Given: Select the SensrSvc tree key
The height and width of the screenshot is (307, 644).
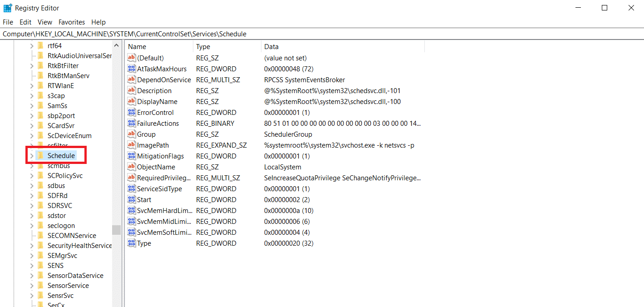Looking at the screenshot, I should click(x=60, y=296).
